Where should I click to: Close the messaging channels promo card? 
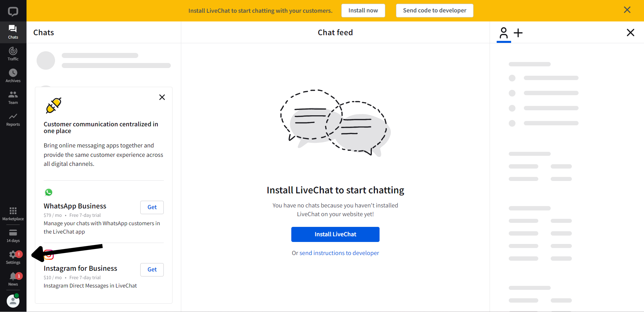(x=162, y=97)
